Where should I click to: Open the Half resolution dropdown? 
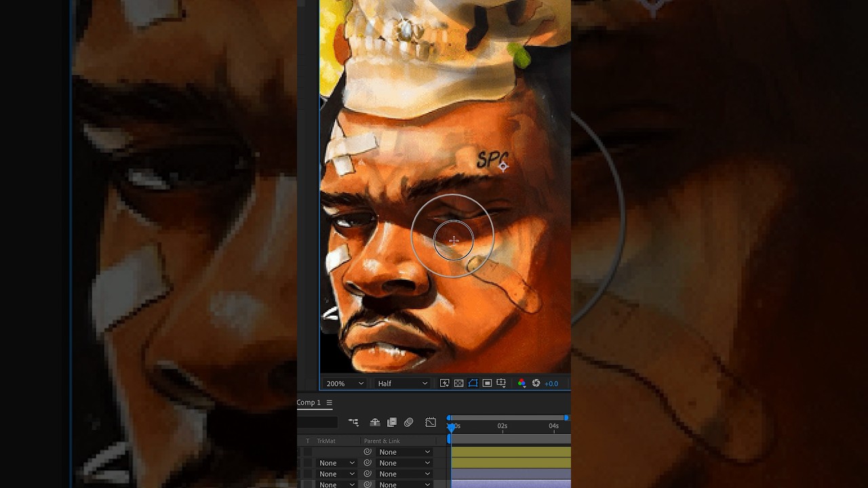(403, 384)
